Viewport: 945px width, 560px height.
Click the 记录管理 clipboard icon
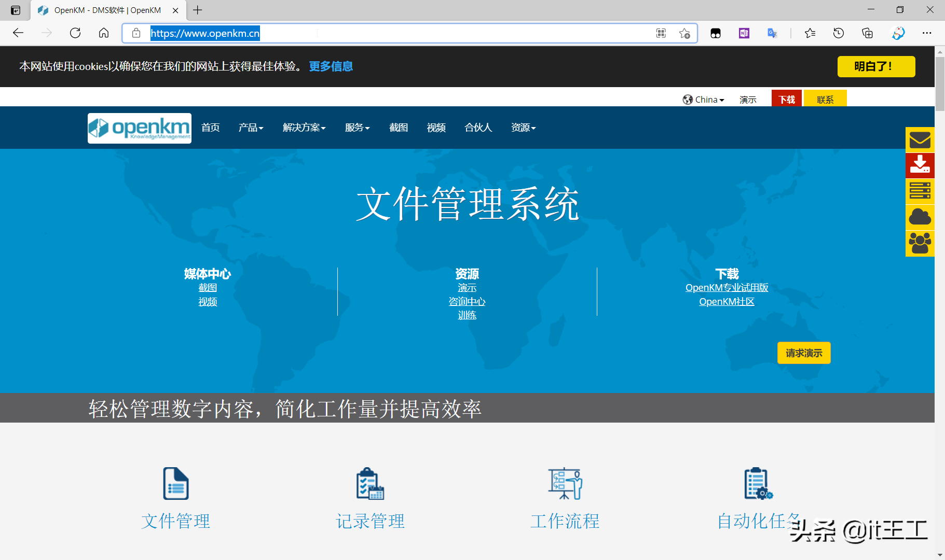click(370, 483)
